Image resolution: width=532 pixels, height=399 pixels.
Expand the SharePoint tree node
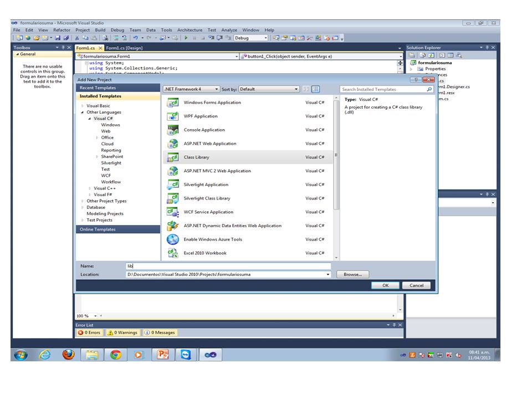(x=97, y=157)
